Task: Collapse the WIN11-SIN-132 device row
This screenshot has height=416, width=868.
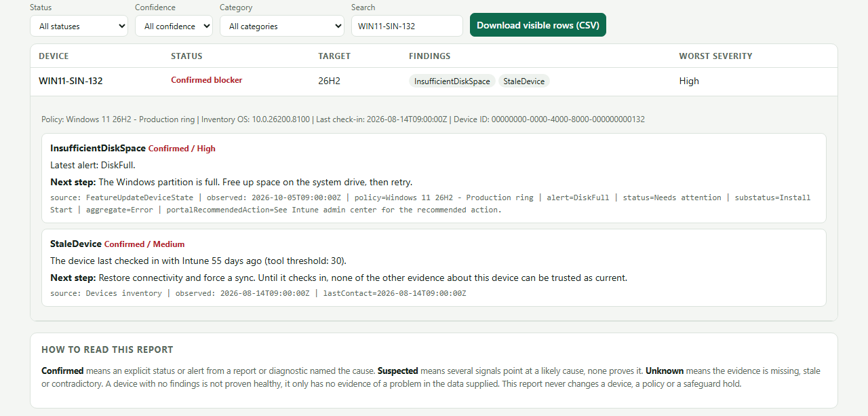Action: (x=434, y=81)
